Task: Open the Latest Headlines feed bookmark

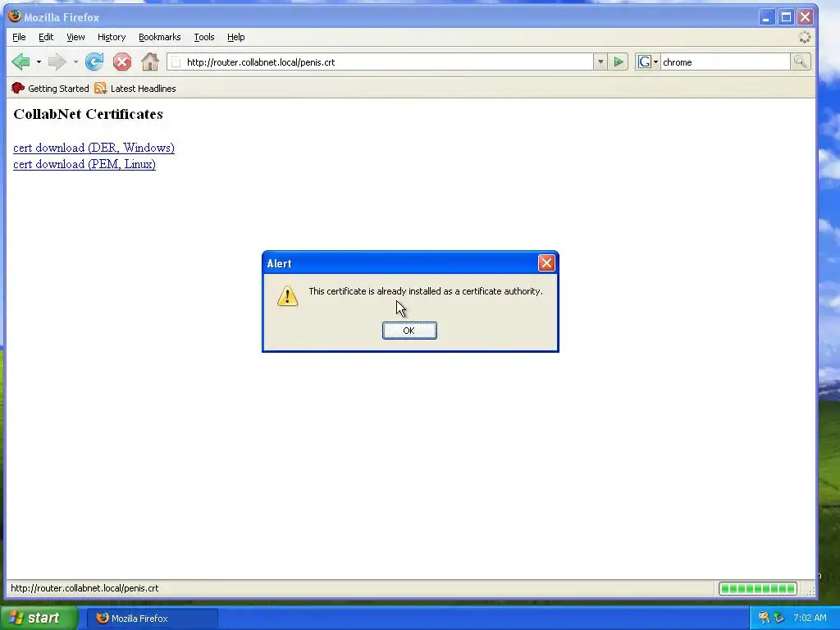Action: point(135,89)
